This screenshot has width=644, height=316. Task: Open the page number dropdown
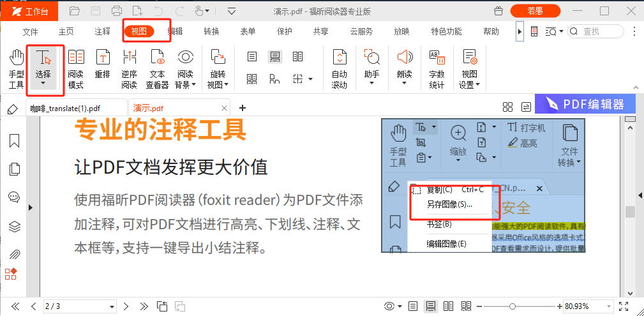(x=112, y=306)
